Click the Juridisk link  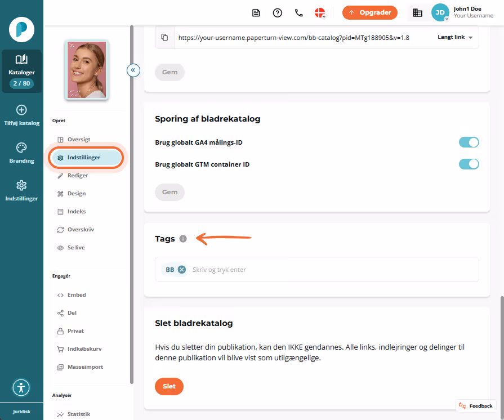tap(21, 412)
